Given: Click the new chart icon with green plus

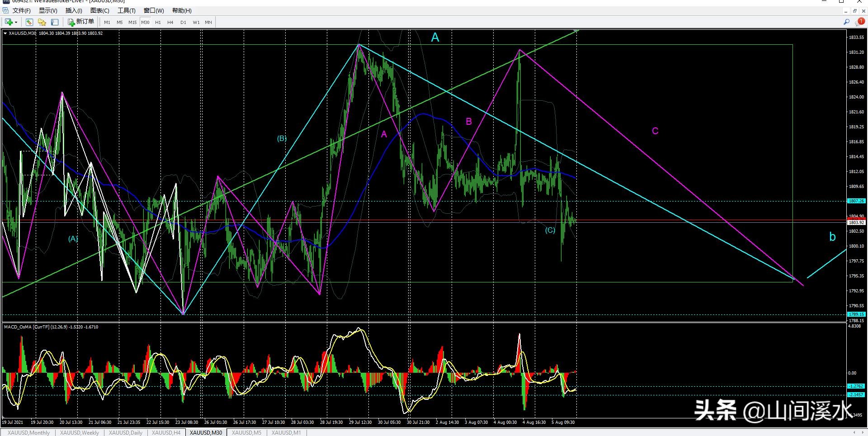Looking at the screenshot, I should (9, 22).
